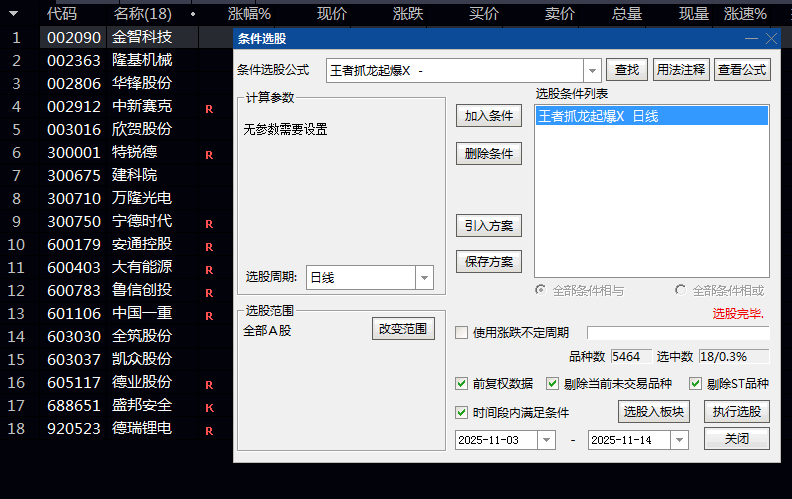The image size is (792, 499).
Task: Select stock row 002363 隆基机械
Action: click(x=116, y=61)
